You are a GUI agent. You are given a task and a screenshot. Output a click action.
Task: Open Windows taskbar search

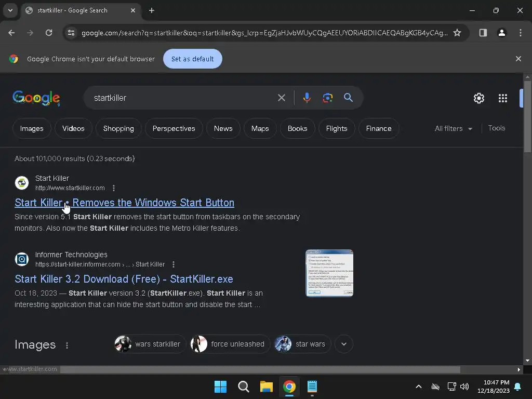tap(243, 387)
